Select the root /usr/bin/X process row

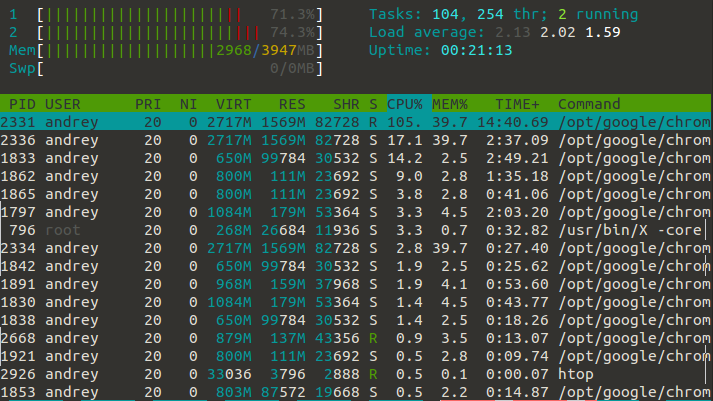[356, 230]
